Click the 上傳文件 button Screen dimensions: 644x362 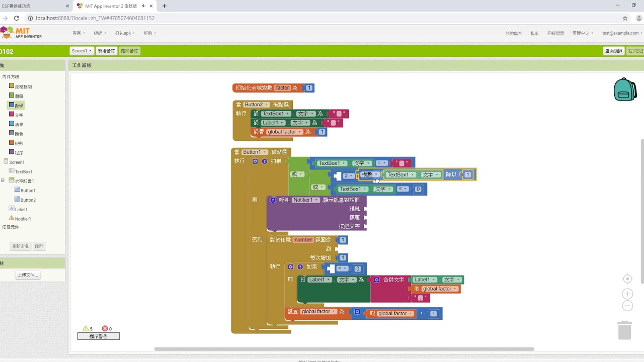coord(28,275)
